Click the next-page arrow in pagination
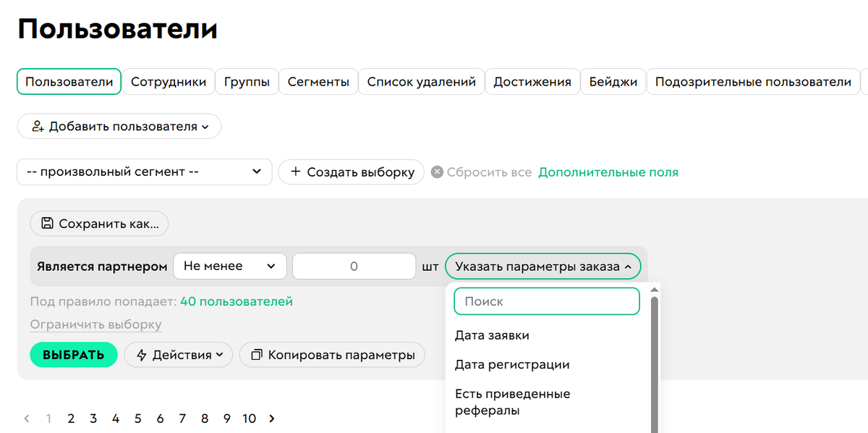Screen dimensions: 868x433 [x=272, y=419]
